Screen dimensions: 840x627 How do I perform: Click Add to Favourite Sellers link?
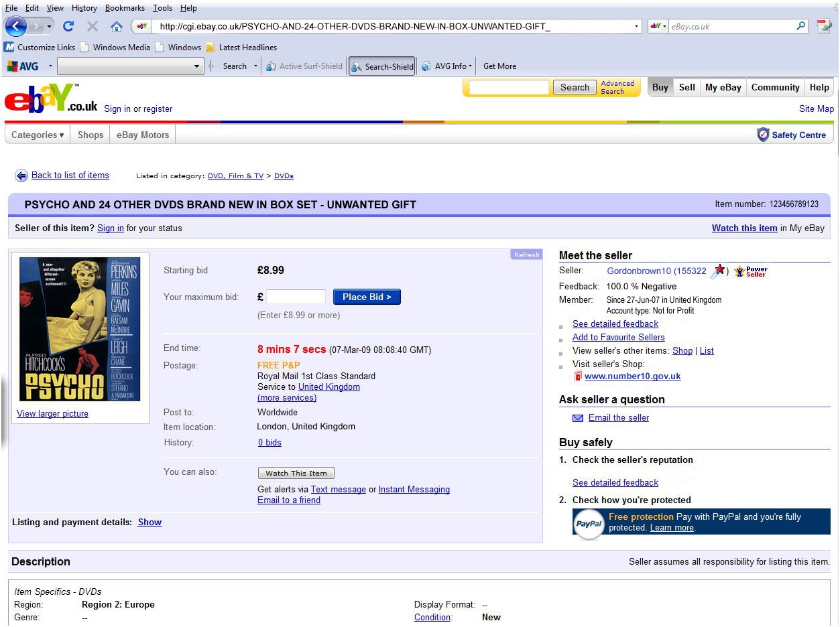[619, 338]
